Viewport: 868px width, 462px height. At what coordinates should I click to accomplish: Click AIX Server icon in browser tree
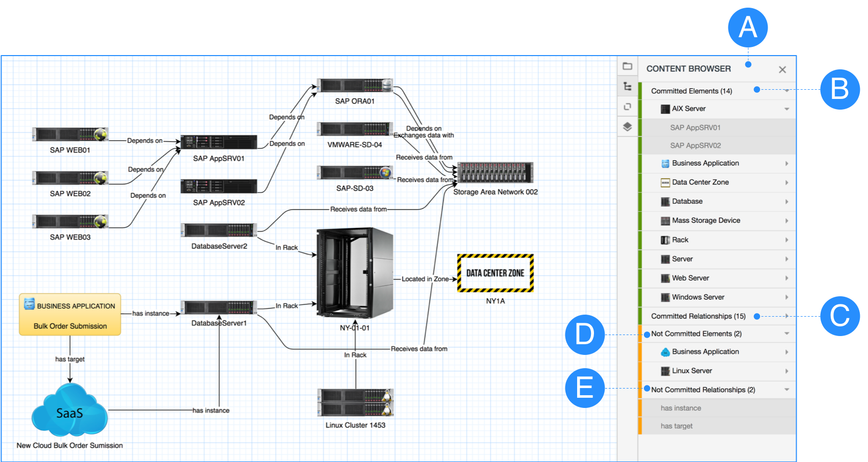pos(665,109)
